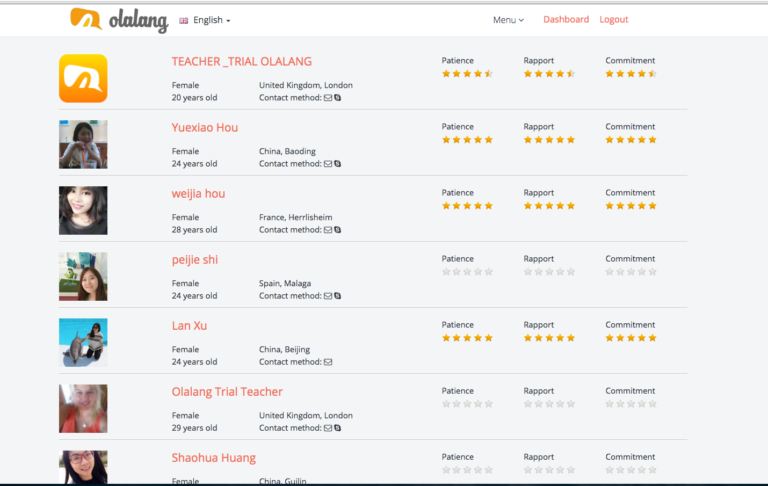Click email icon for Olalang Trial Teacher
The width and height of the screenshot is (768, 486).
tap(328, 428)
